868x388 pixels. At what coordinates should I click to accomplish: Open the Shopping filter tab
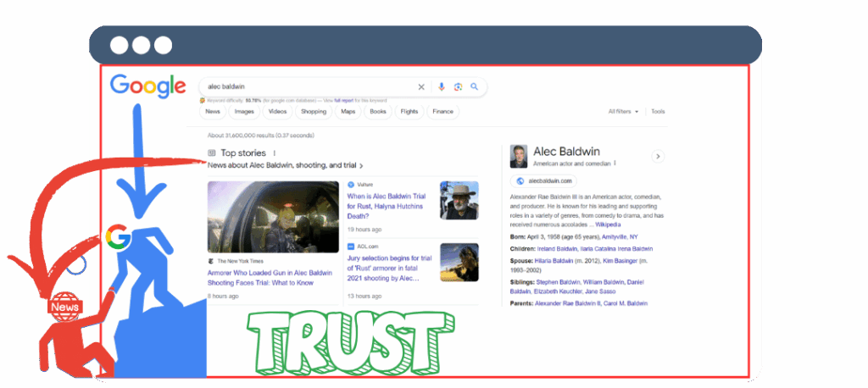point(313,112)
